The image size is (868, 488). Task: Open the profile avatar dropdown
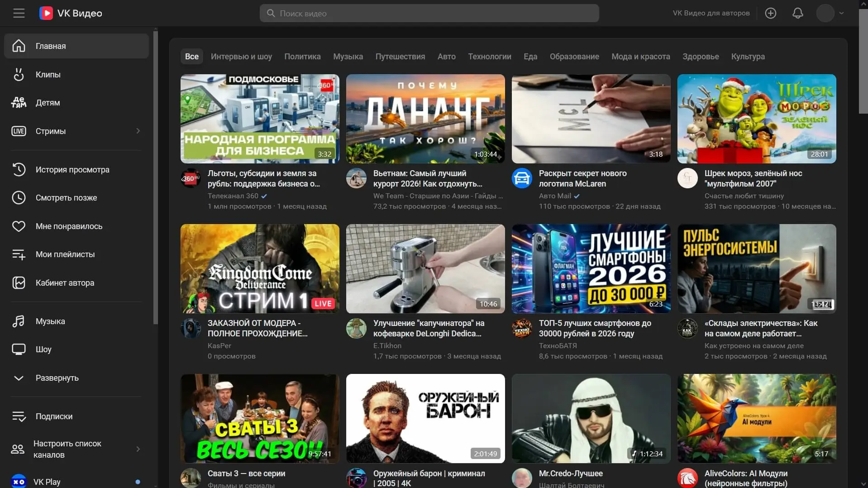[x=830, y=13]
